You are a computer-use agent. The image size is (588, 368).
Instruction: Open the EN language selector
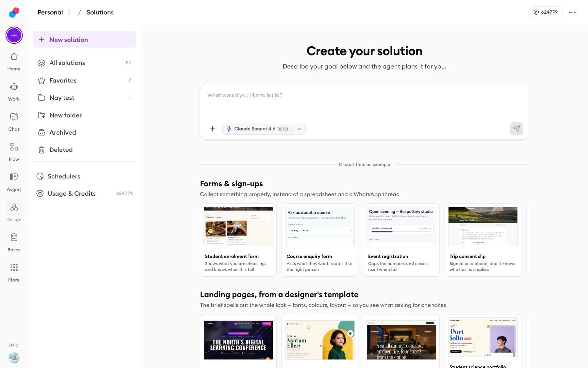(13, 345)
